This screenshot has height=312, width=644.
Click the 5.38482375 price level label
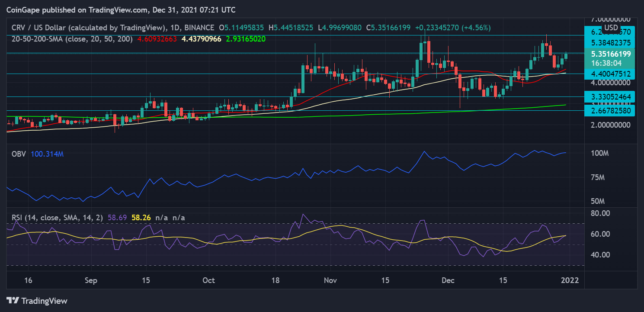tap(609, 43)
